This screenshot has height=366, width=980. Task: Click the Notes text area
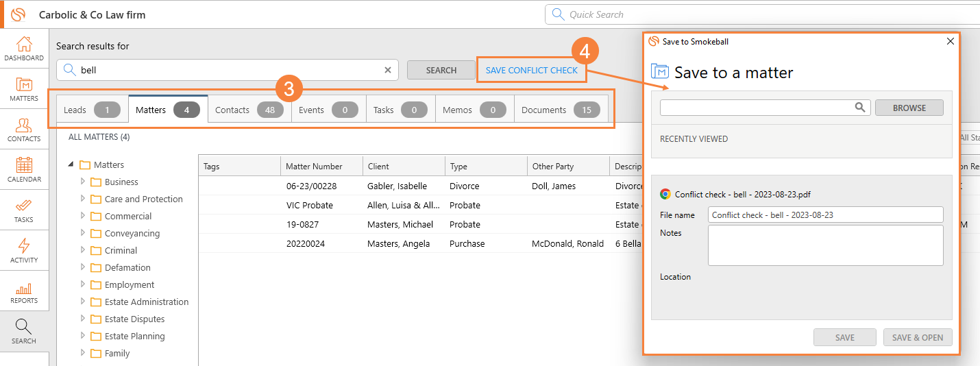click(x=826, y=245)
